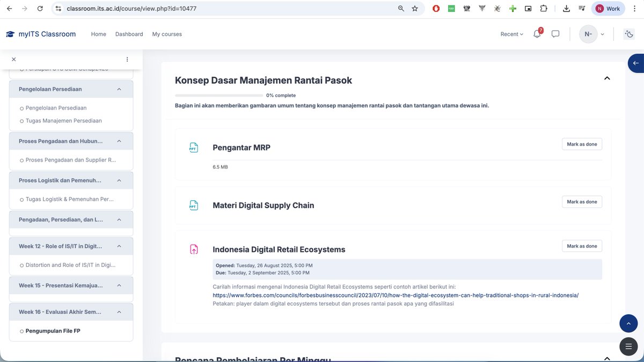This screenshot has width=644, height=362.
Task: Toggle dark mode moon icon
Action: pyautogui.click(x=630, y=34)
